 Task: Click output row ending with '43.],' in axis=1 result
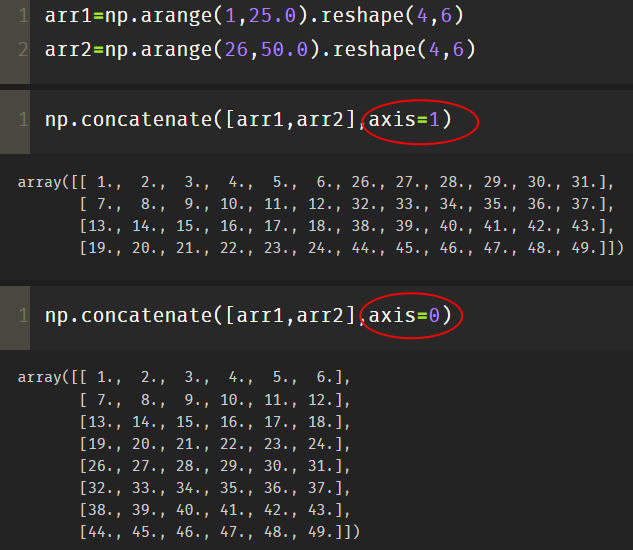[347, 226]
